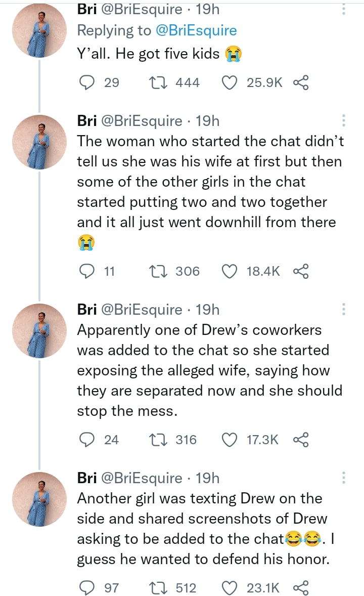Like the tweet with 17.3K likes
Viewport: 364px width, 596px height.
(231, 440)
